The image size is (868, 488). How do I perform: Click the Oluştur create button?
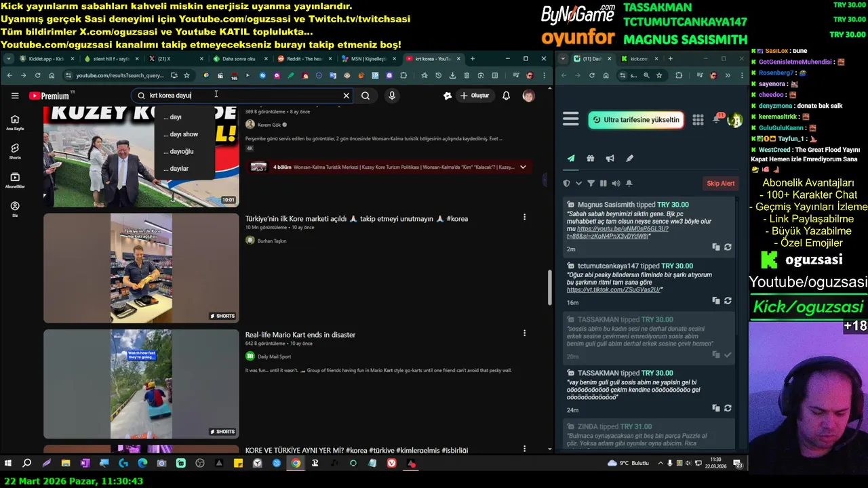474,96
